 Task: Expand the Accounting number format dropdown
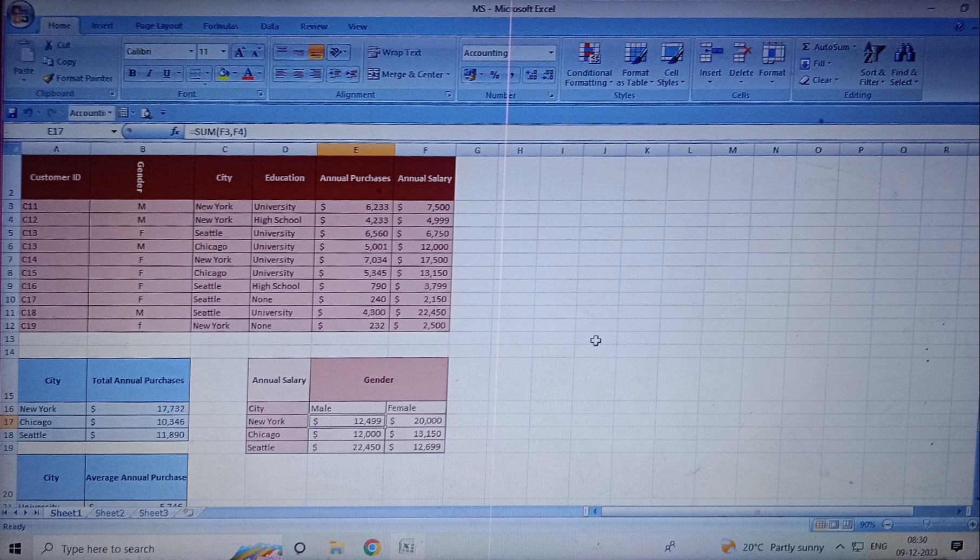tap(550, 53)
